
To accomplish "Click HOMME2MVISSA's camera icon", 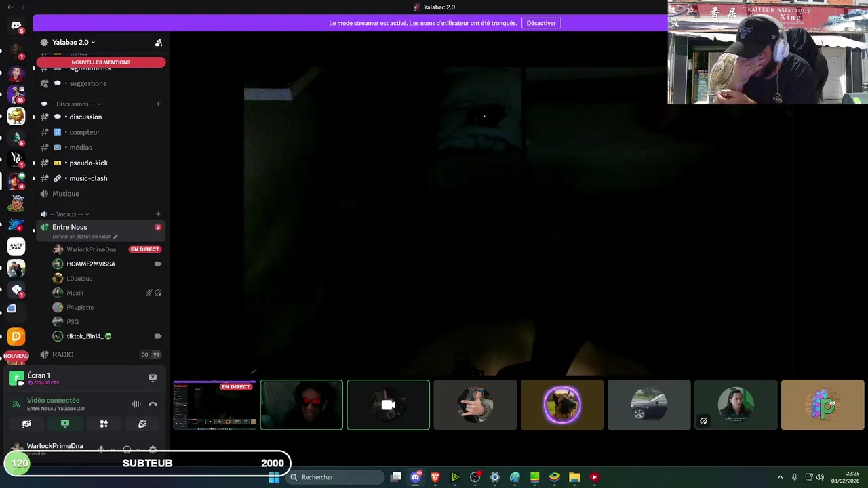I will click(158, 264).
